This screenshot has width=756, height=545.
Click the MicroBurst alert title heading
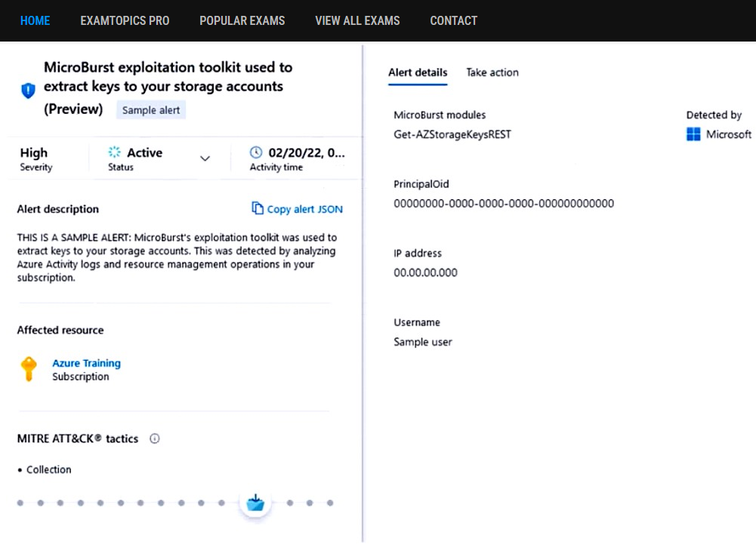[168, 88]
